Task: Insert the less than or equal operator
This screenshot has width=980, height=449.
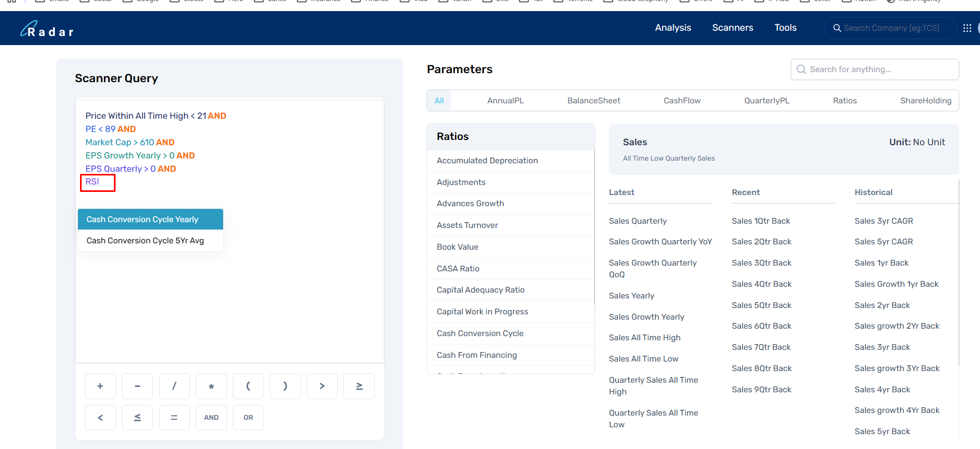Action: pos(137,418)
